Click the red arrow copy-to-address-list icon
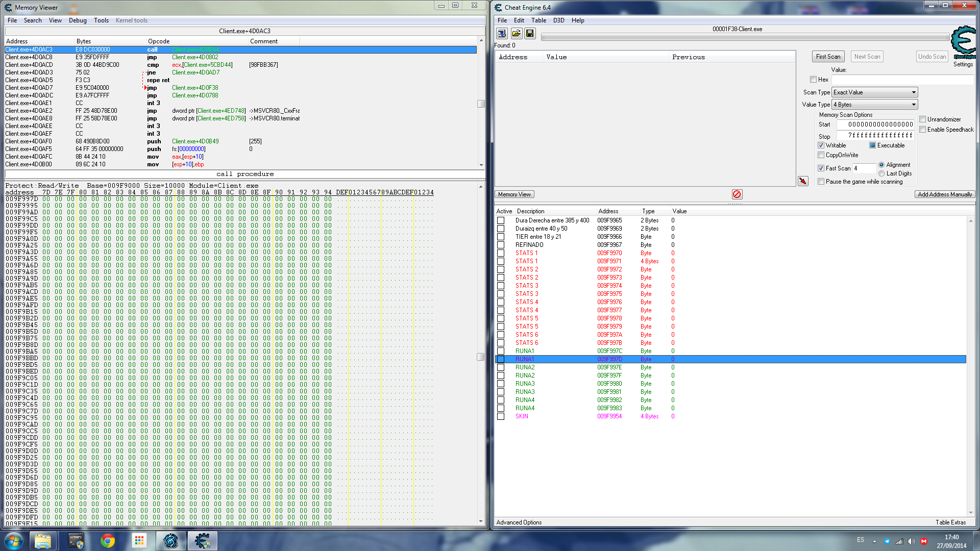Screen dimensions: 980x551 (x=803, y=181)
